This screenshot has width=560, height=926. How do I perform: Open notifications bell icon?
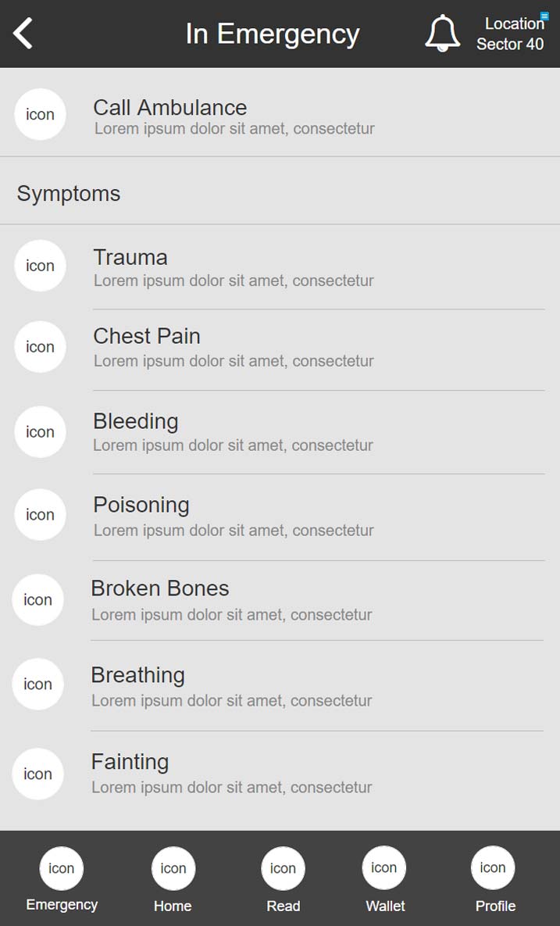[442, 34]
